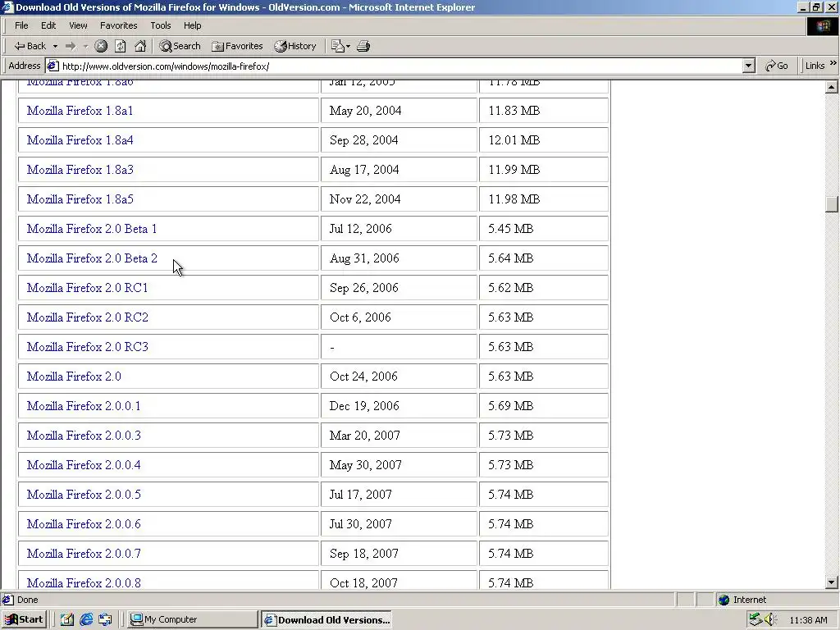Click the third quick launch icon
The width and height of the screenshot is (840, 630).
[105, 619]
